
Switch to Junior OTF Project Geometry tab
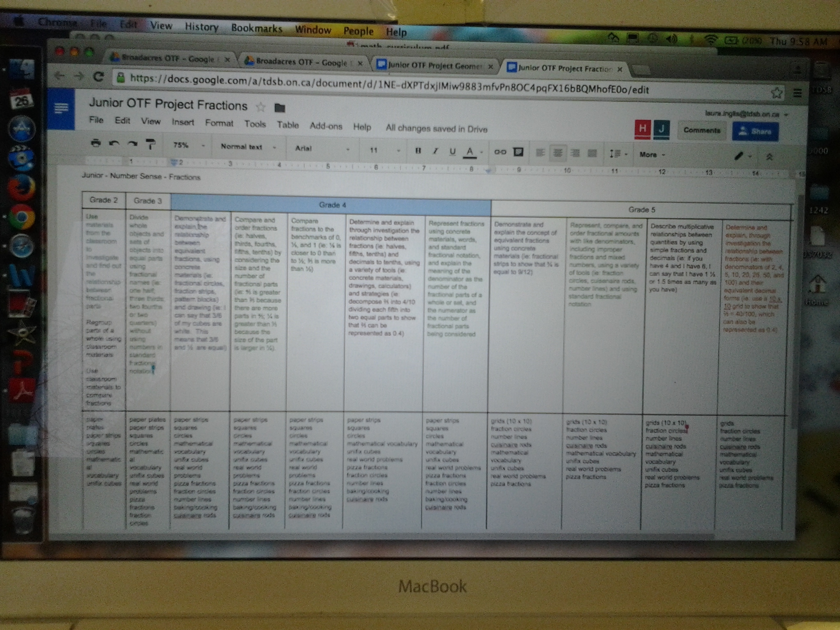point(434,66)
